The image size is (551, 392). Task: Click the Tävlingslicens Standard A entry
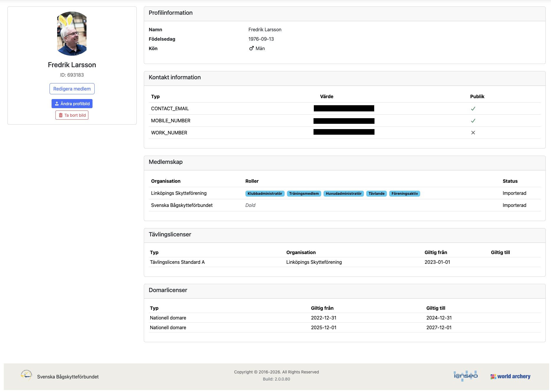(177, 262)
